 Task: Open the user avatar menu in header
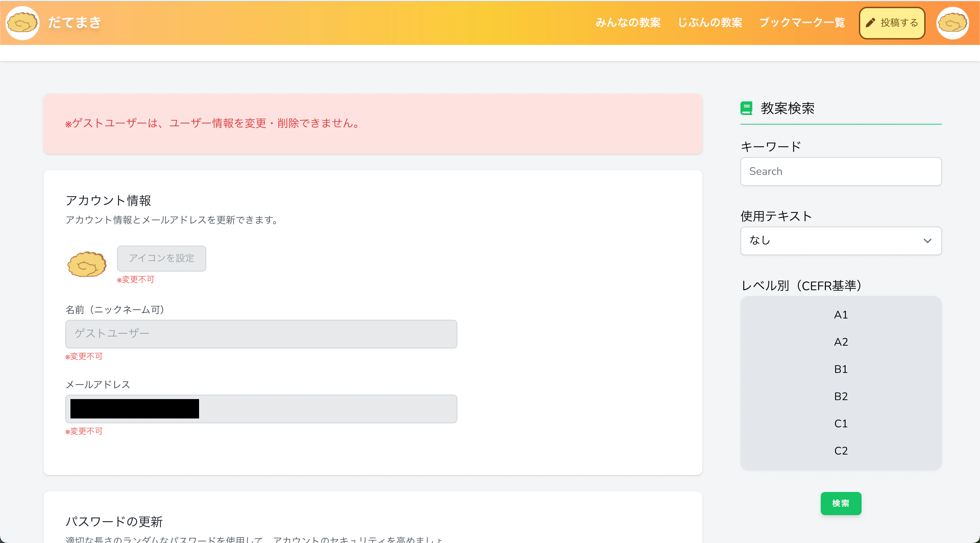953,23
